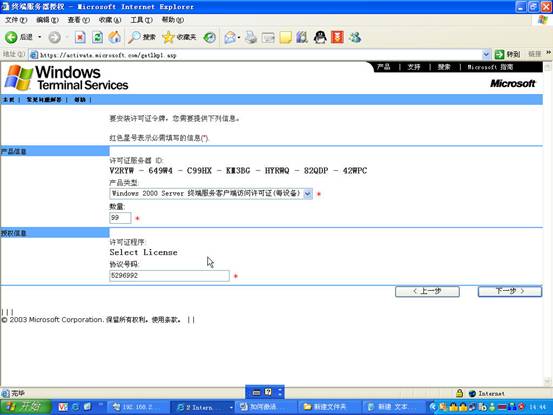Expand the Mail icon dropdown arrow
Screen dimensions: 553x415
[x=239, y=37]
